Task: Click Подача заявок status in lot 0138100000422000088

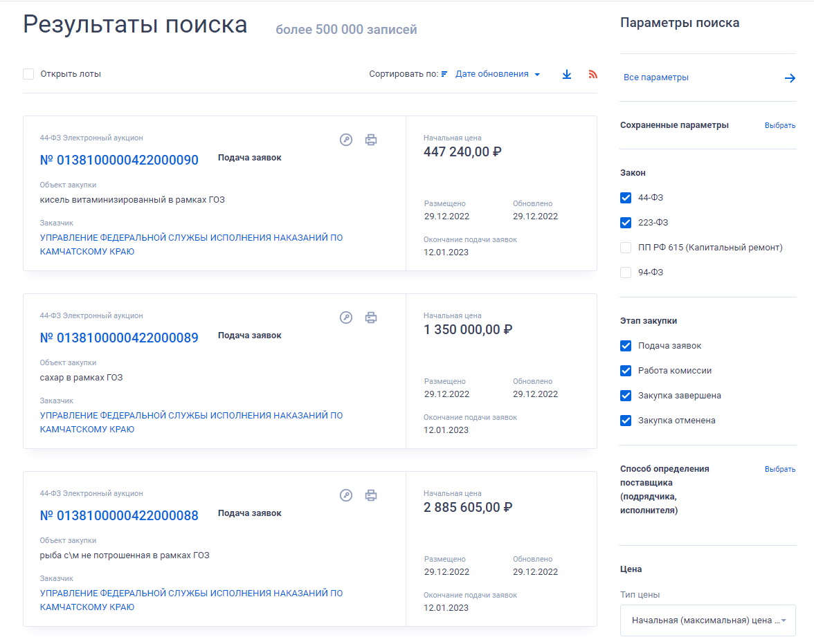Action: (249, 513)
